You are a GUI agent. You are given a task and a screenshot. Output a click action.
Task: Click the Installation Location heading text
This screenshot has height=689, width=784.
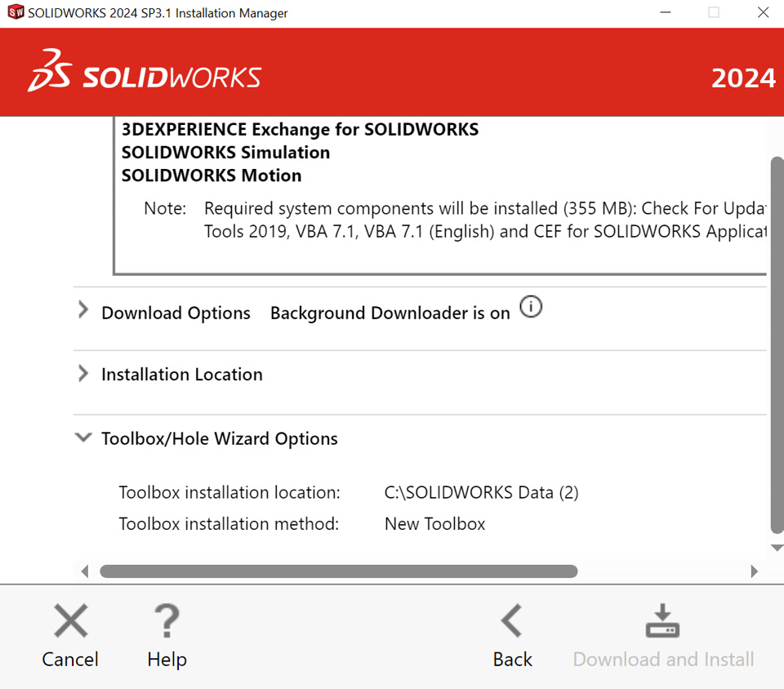point(181,375)
